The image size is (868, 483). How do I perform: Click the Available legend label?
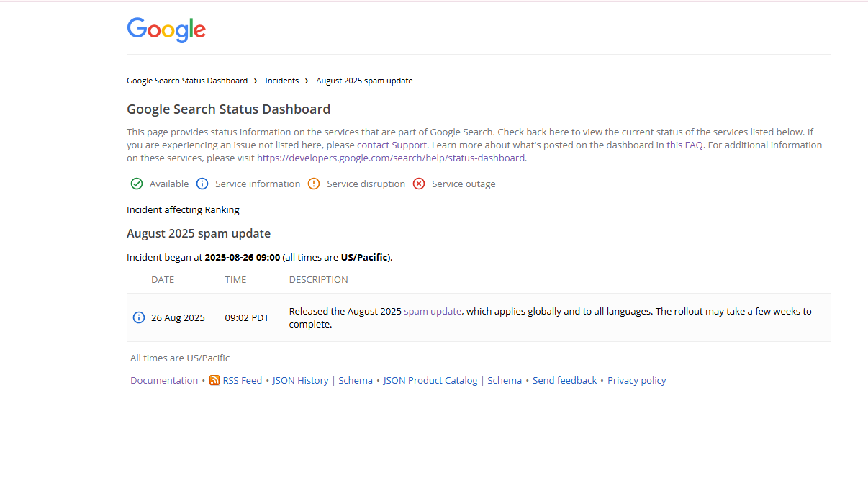tap(169, 184)
